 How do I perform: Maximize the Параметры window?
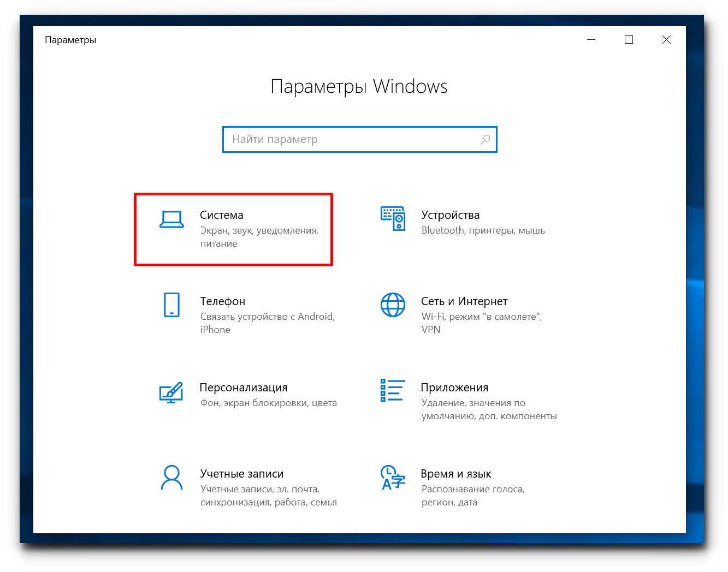[x=629, y=40]
